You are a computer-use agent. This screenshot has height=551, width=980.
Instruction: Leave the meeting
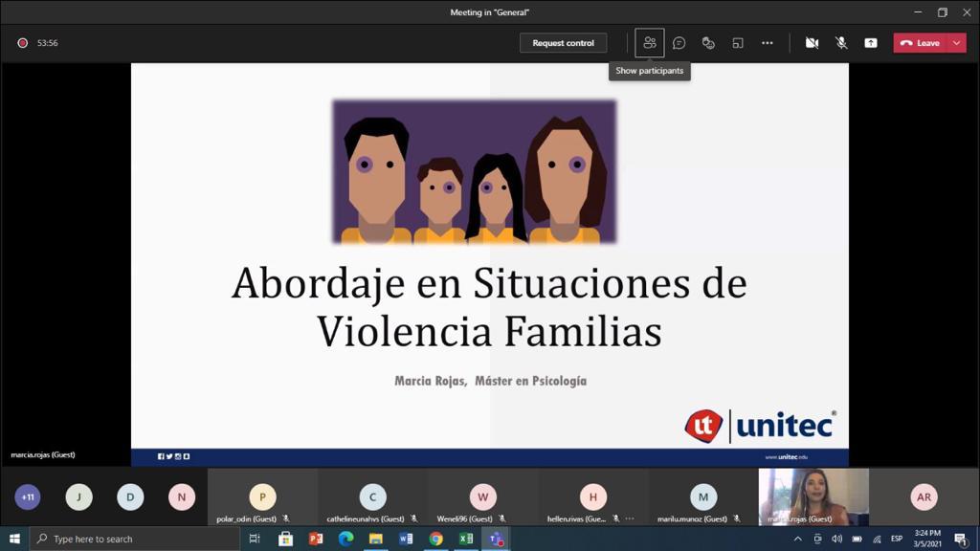(920, 43)
